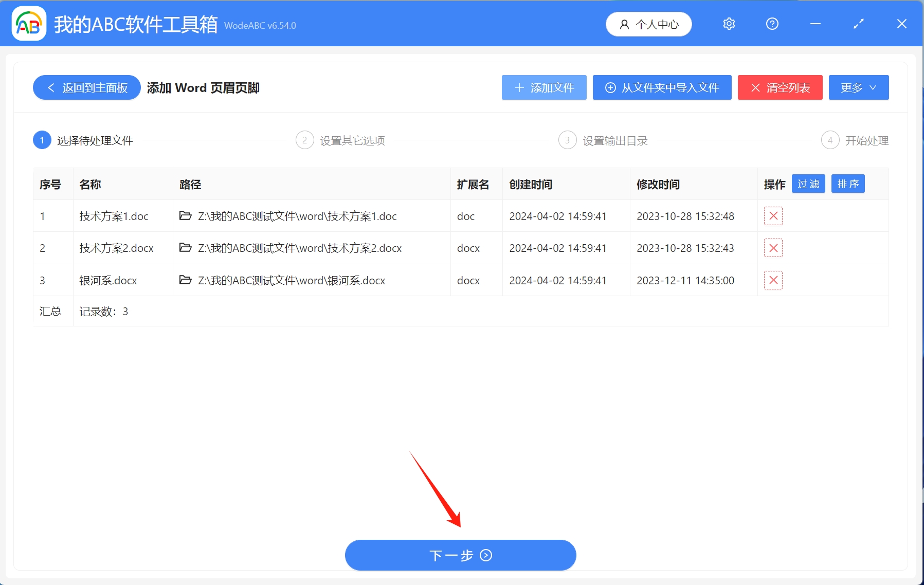Click the 过滤 filter button

808,184
